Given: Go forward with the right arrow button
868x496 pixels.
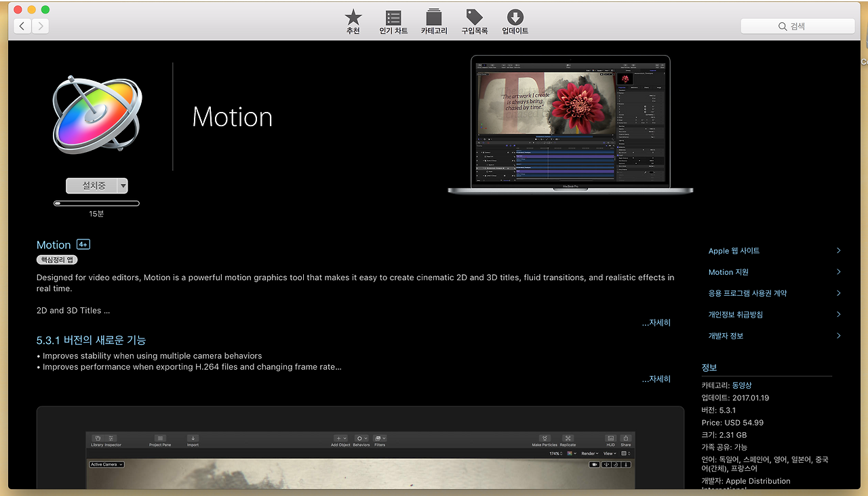Looking at the screenshot, I should [40, 26].
